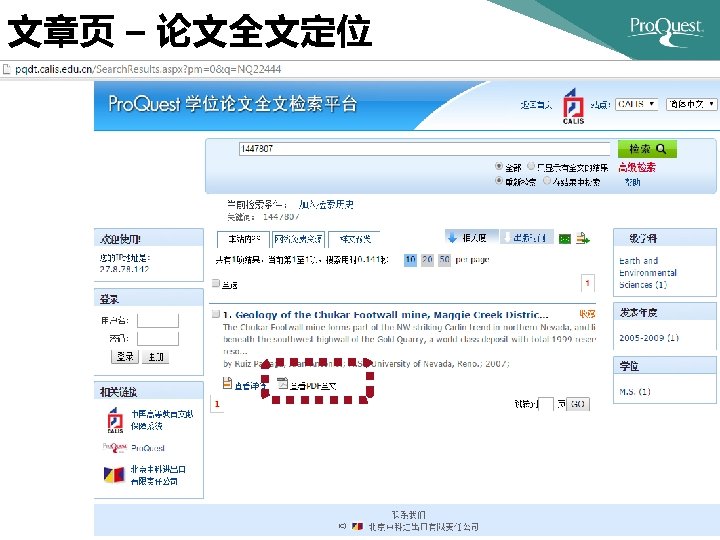Viewport: 720px width, 540px height.
Task: Click the small flag logo in the footer
Action: [x=357, y=526]
